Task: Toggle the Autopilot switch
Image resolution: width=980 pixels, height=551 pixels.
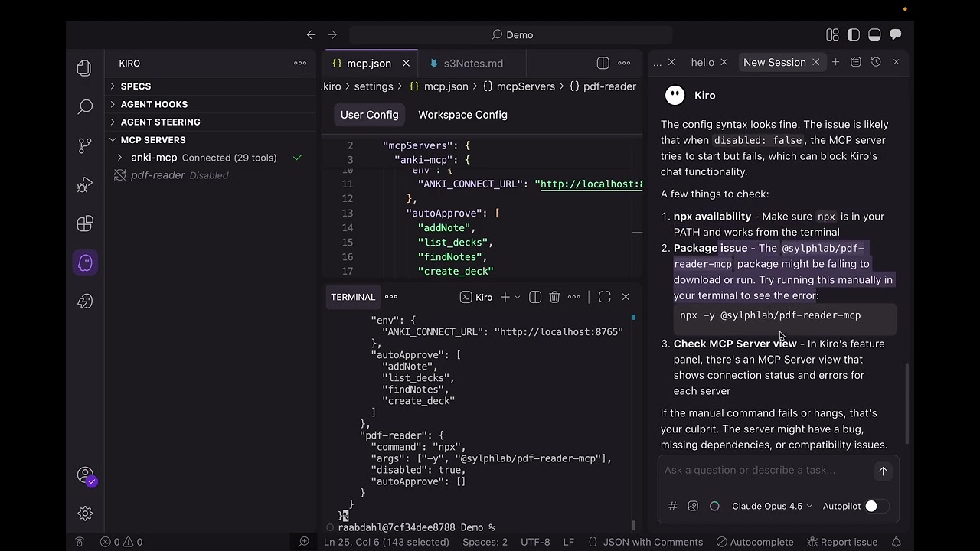Action: (877, 506)
